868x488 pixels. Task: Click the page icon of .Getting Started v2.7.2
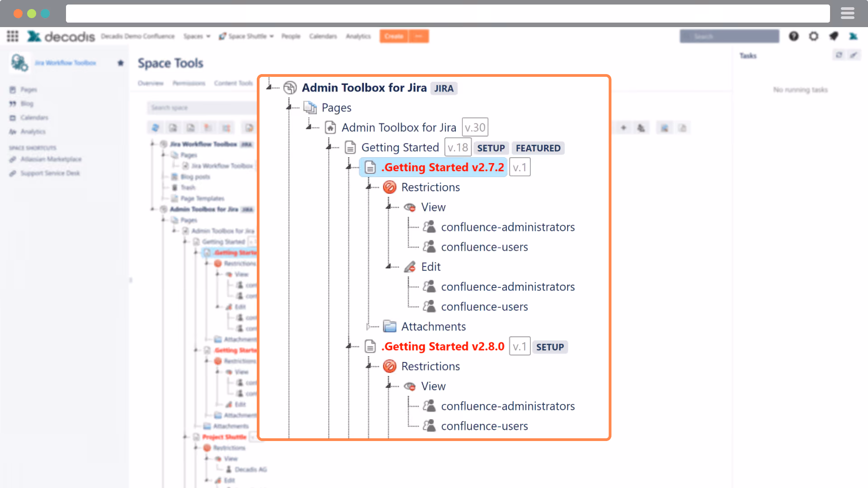(x=370, y=167)
